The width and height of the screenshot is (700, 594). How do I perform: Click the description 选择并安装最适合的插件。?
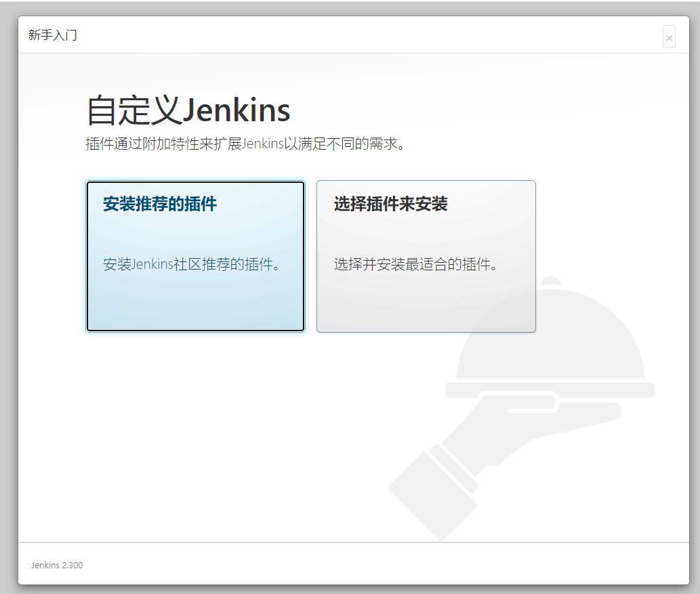click(x=415, y=264)
